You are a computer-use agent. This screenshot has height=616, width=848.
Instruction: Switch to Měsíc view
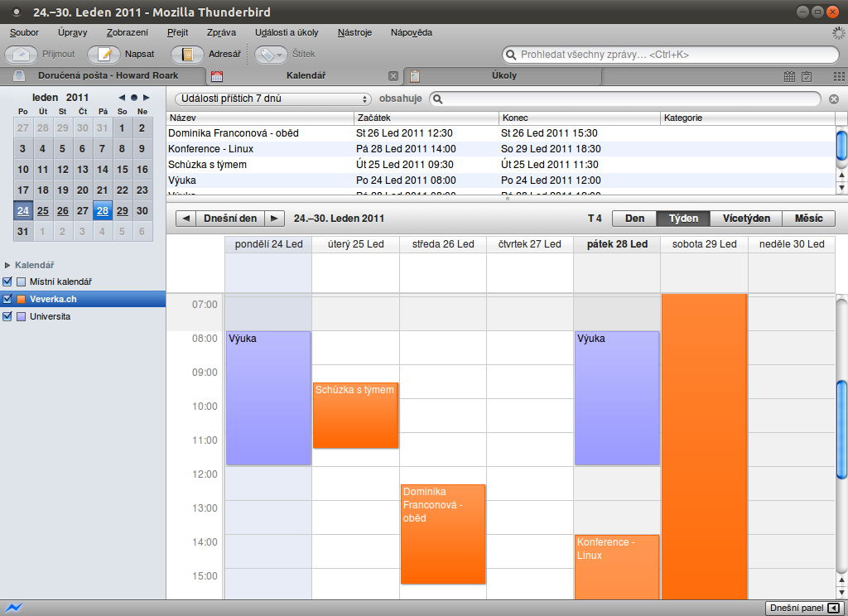(808, 219)
